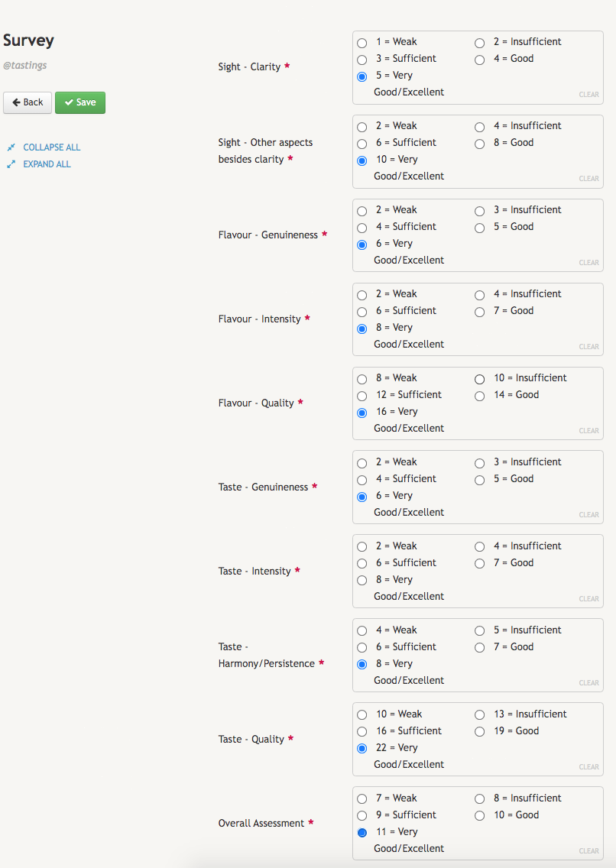
Task: Choose '12 = Sufficient' for Flavour - Quality
Action: tap(362, 395)
